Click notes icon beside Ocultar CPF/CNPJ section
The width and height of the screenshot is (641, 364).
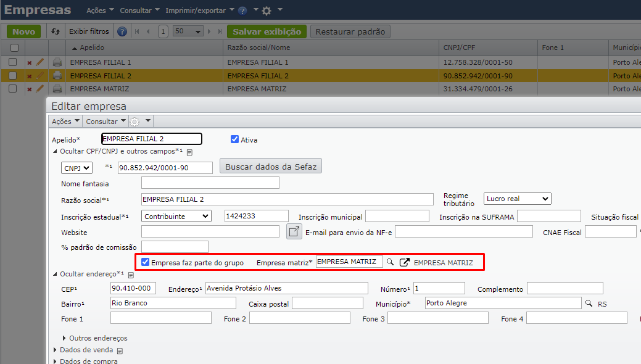(x=189, y=152)
